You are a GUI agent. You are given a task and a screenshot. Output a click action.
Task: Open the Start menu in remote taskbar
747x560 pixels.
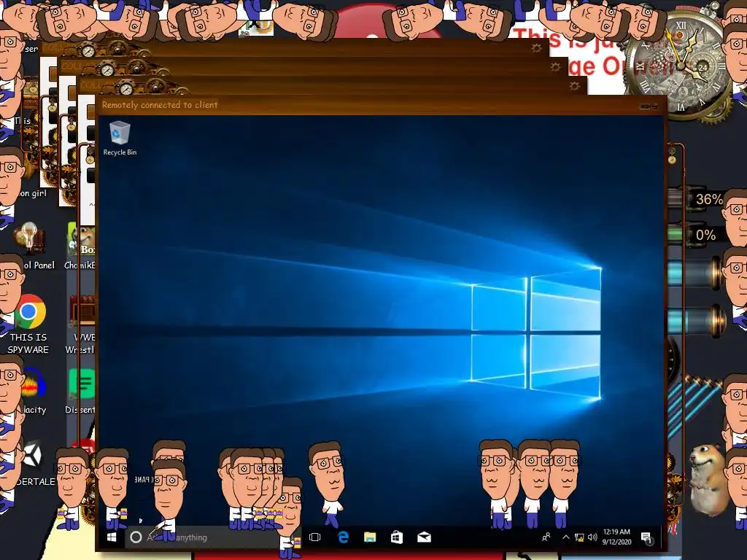112,537
